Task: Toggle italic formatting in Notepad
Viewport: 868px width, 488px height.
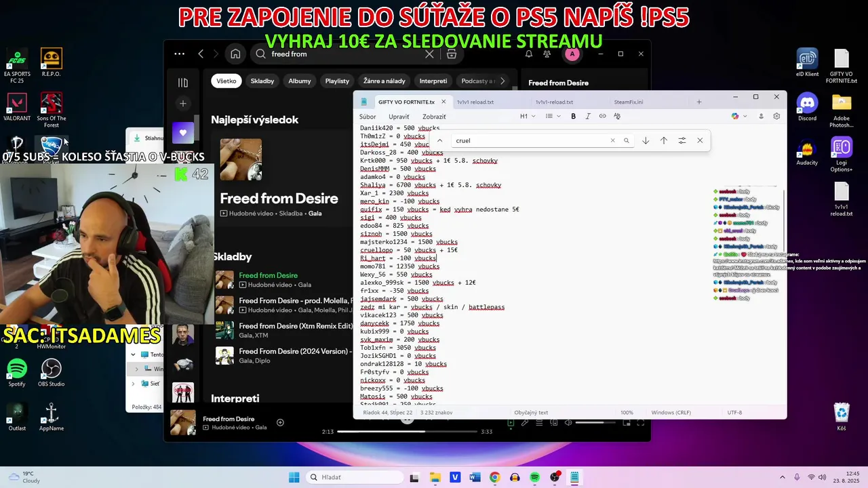Action: tap(588, 117)
